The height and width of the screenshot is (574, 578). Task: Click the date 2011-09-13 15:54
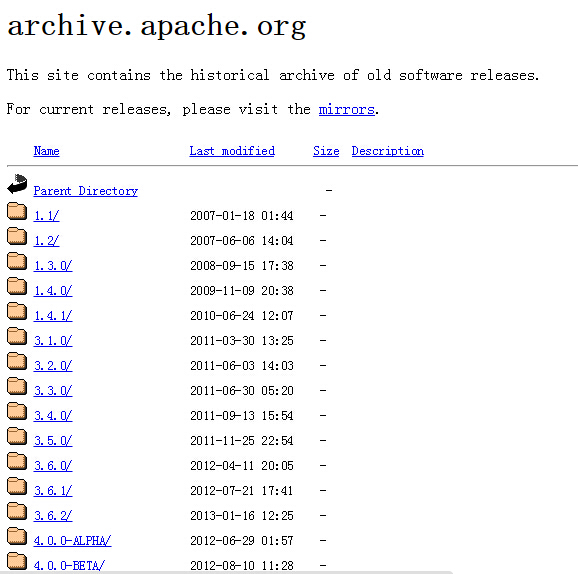242,416
